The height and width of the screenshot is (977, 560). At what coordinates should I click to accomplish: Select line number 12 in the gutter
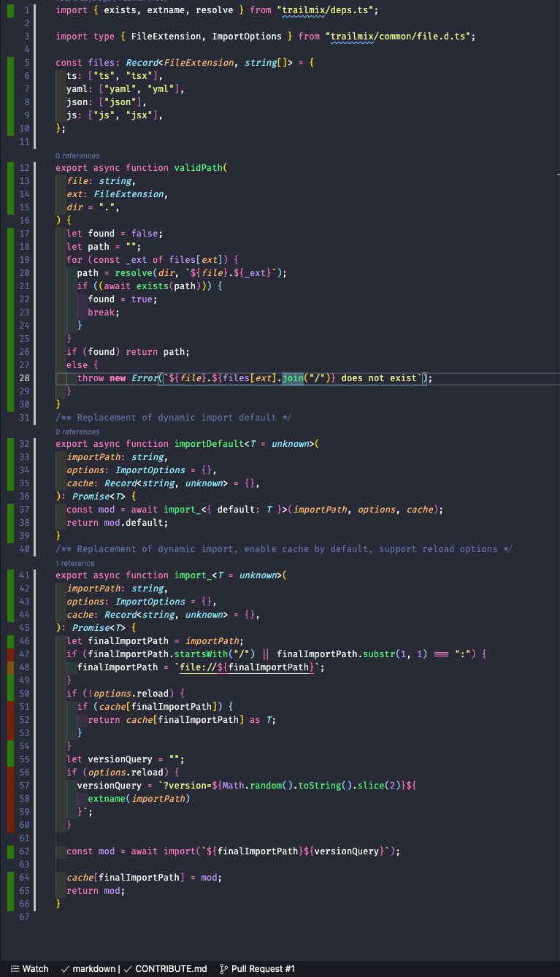coord(25,168)
